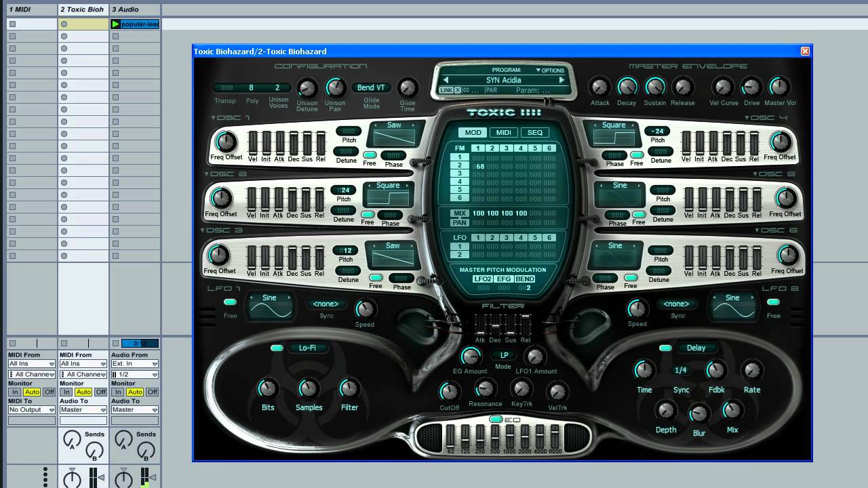Open MIDI To No Output dropdown
Screen dimensions: 868x488
tap(31, 410)
